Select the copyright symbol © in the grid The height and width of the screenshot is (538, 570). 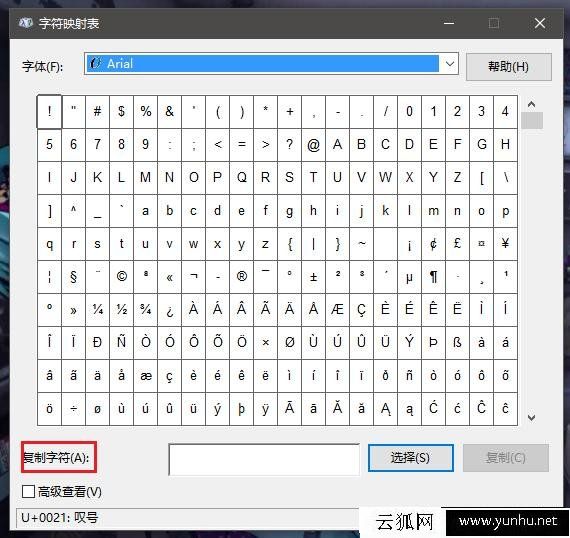point(121,277)
